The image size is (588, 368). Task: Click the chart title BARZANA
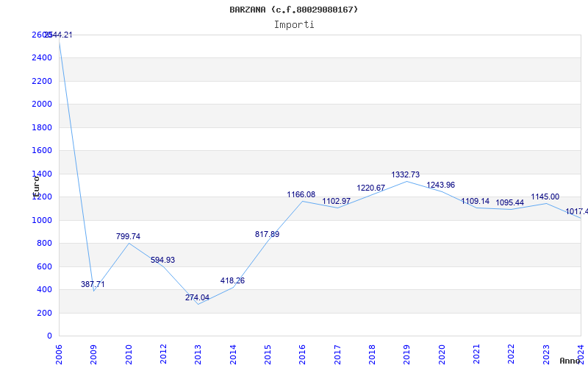coord(294,10)
